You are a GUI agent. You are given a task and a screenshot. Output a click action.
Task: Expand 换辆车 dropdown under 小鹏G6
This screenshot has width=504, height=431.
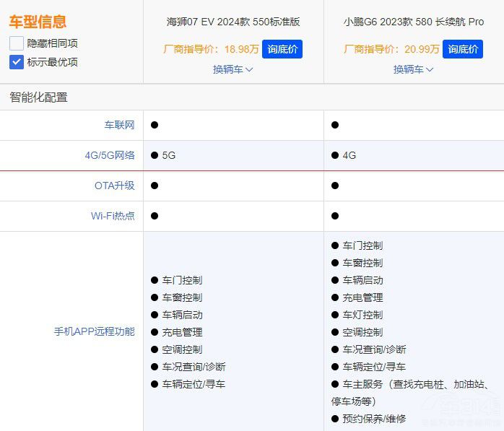click(413, 69)
